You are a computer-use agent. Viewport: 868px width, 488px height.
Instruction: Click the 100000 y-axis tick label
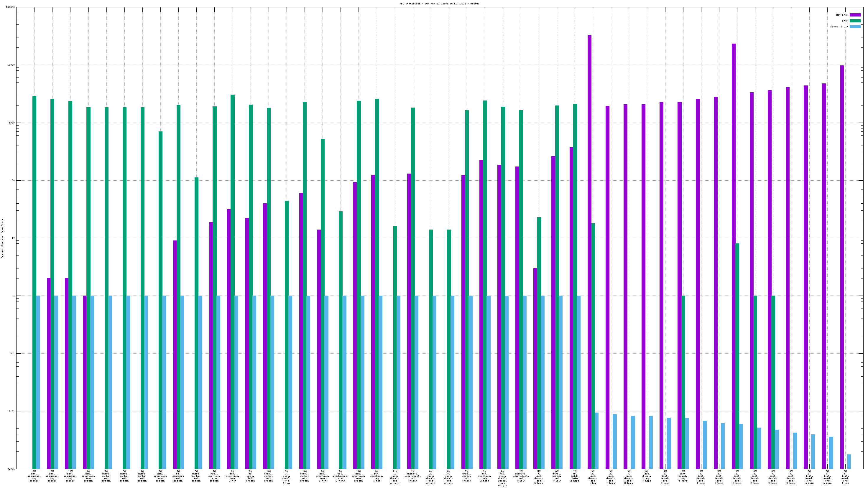coord(10,7)
